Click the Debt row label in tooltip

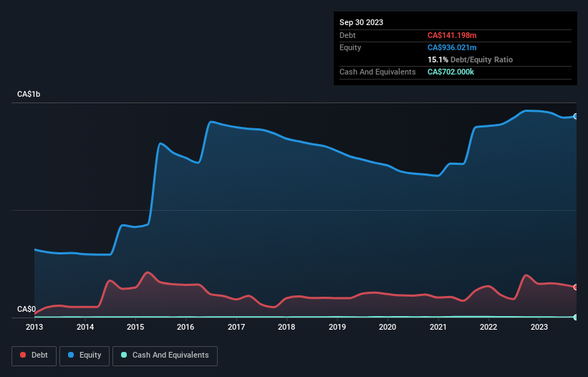347,35
